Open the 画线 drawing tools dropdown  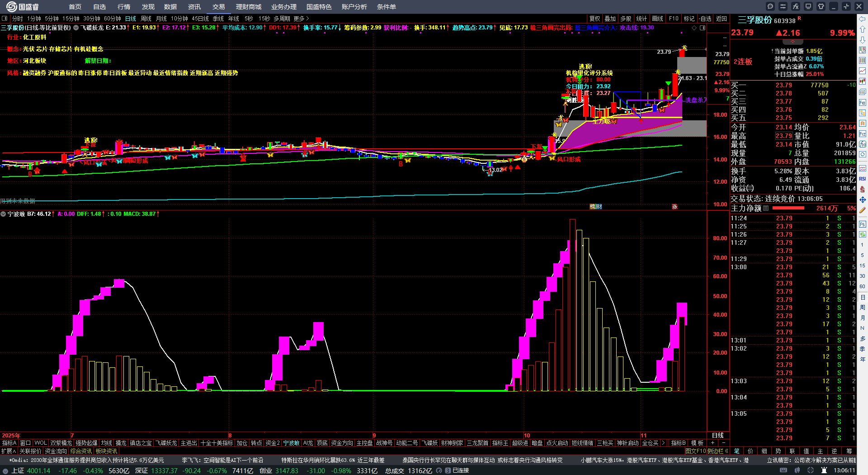(x=657, y=19)
